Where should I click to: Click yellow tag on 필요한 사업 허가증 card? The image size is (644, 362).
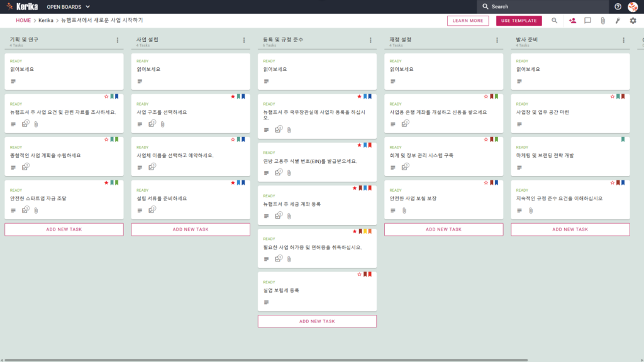click(x=365, y=231)
